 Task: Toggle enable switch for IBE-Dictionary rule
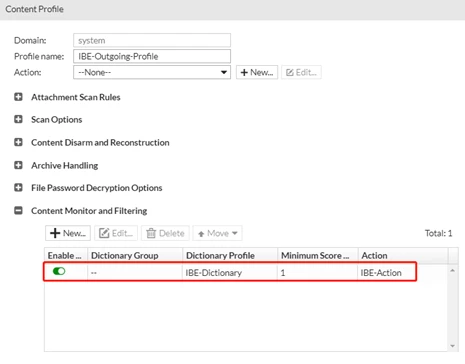pos(59,271)
